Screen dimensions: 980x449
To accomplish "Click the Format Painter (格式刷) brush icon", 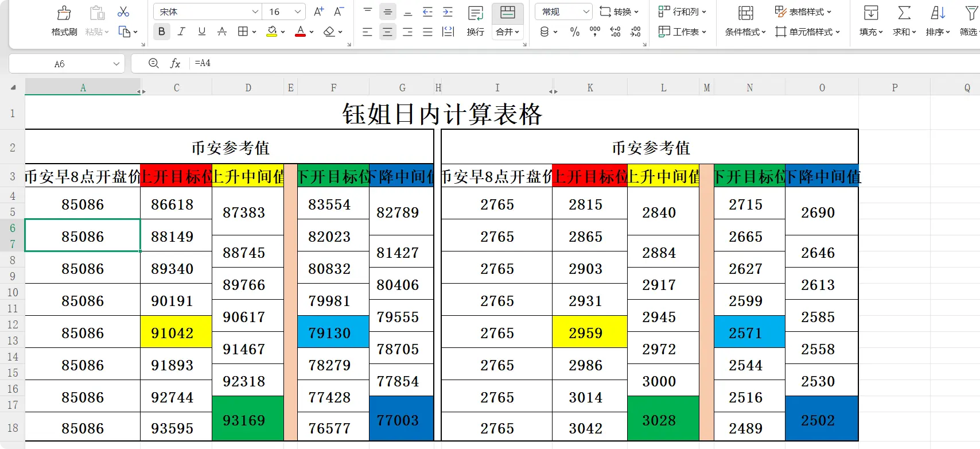I will (x=64, y=13).
